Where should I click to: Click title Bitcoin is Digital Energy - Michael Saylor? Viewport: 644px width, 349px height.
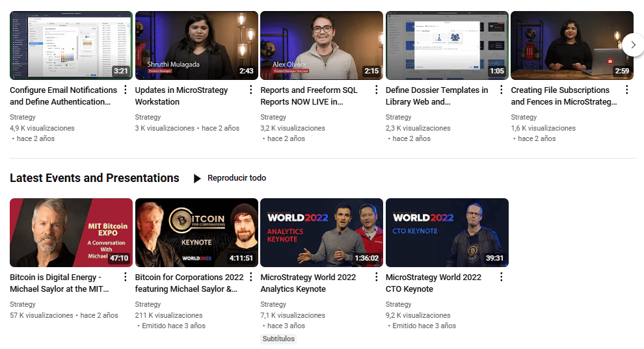[x=59, y=283]
